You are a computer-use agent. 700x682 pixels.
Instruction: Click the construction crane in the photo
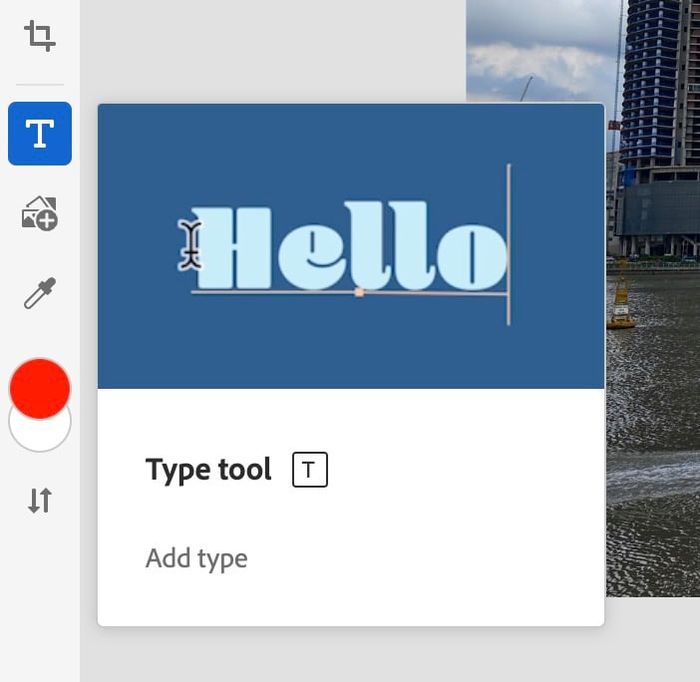coord(525,89)
